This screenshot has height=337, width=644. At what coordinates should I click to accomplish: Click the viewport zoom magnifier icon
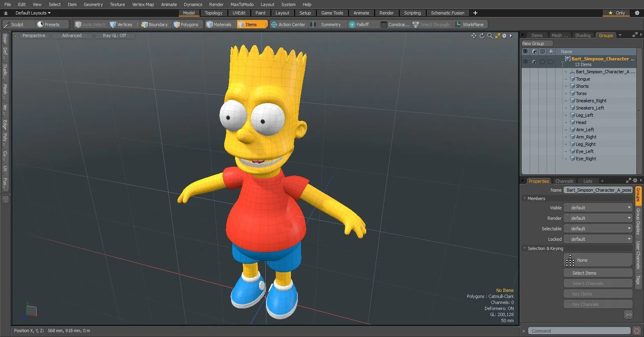[x=490, y=36]
